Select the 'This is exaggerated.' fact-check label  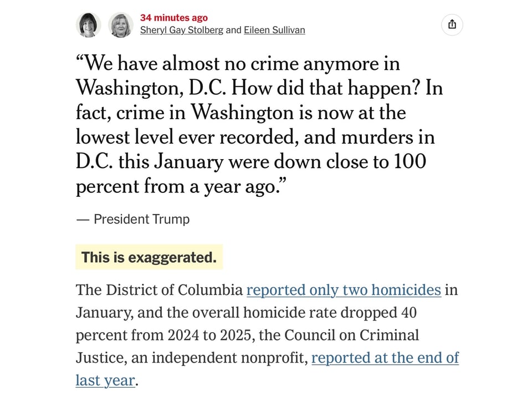[x=149, y=257]
